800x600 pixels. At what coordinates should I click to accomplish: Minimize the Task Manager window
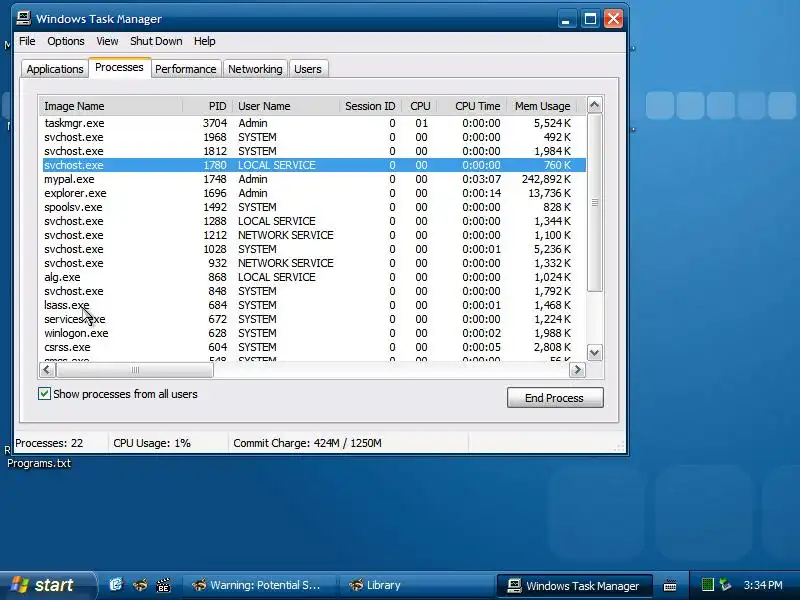tap(565, 19)
